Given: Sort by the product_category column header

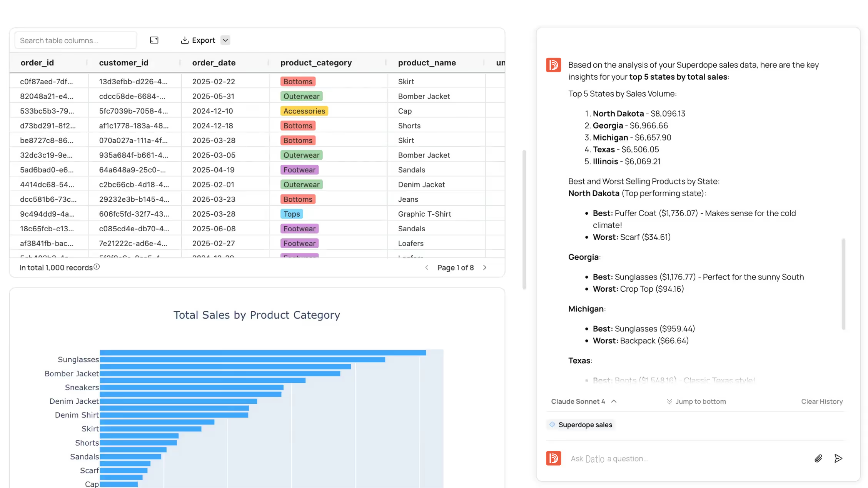Looking at the screenshot, I should pyautogui.click(x=316, y=63).
